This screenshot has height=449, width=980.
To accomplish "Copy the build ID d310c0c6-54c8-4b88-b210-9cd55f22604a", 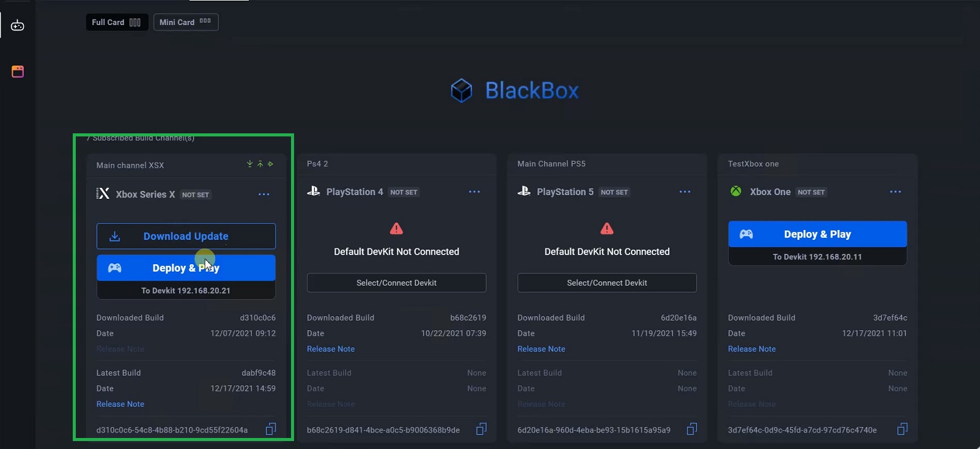I will [271, 429].
